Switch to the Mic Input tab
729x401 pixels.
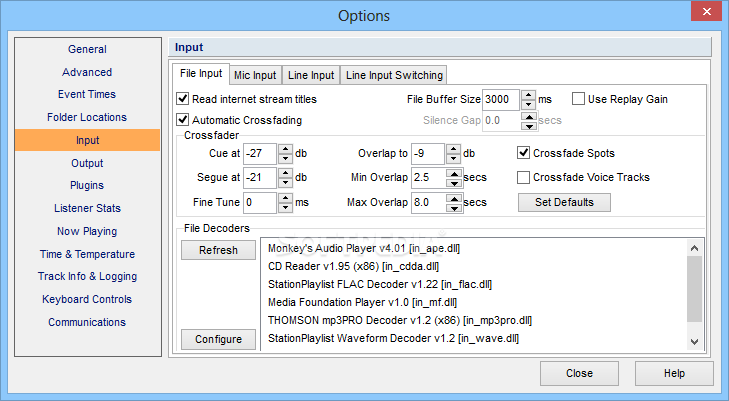pos(255,75)
